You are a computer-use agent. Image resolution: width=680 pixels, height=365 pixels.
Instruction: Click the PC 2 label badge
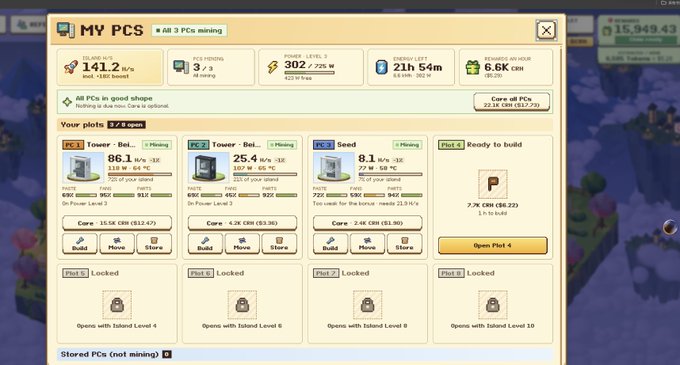click(198, 145)
